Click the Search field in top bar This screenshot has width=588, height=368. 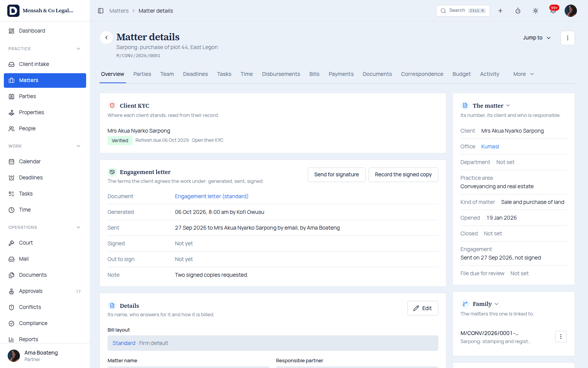pos(463,11)
